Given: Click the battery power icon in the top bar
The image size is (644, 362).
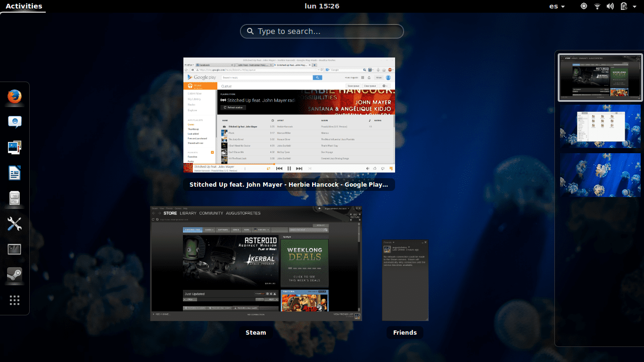Looking at the screenshot, I should pos(624,6).
